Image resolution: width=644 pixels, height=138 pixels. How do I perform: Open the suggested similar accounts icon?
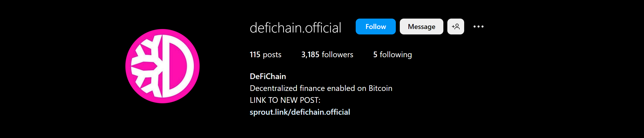tap(456, 27)
